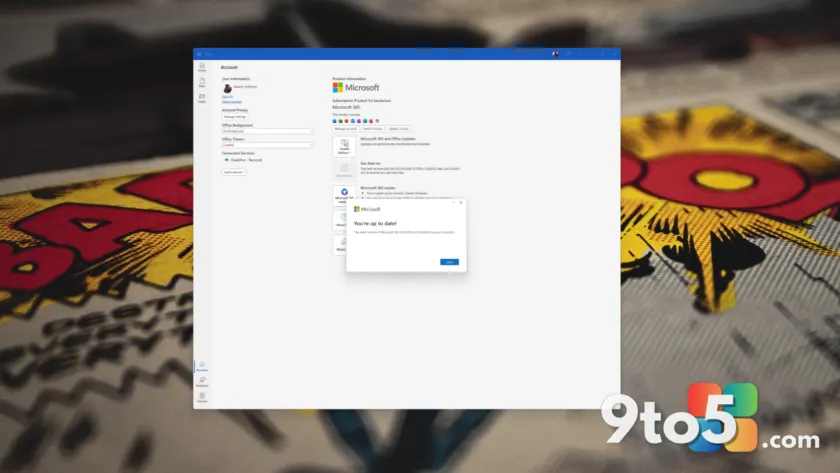Click the large Microsoft logo under Product Information
840x473 pixels.
356,87
